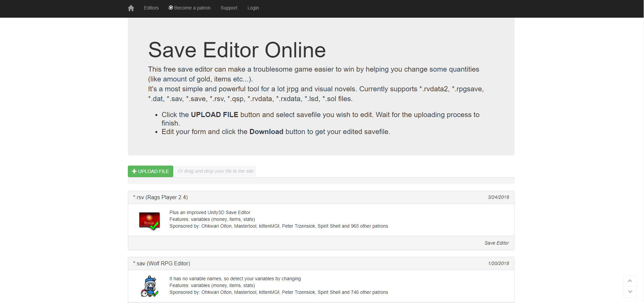
Task: Go to the home page icon
Action: click(x=131, y=8)
